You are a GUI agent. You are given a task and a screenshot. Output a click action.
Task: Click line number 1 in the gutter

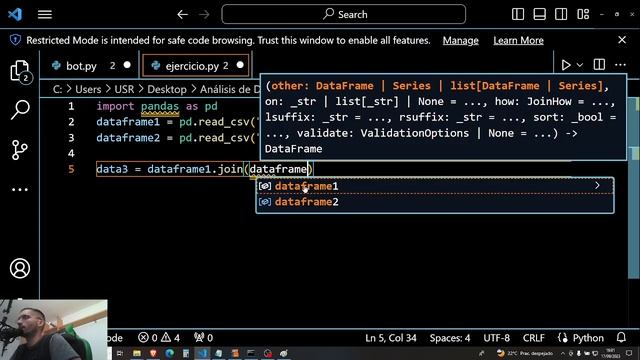click(x=71, y=106)
